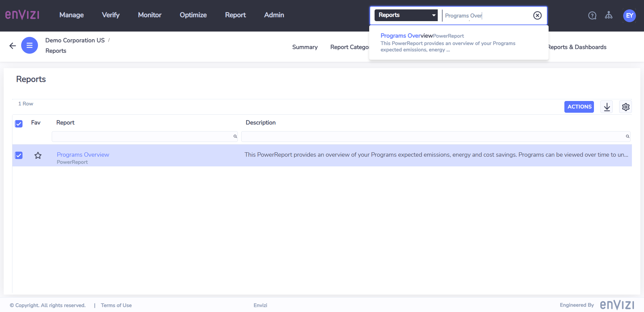Select Programs Overview search suggestion
Viewport: 644px width, 312px height.
click(x=459, y=43)
